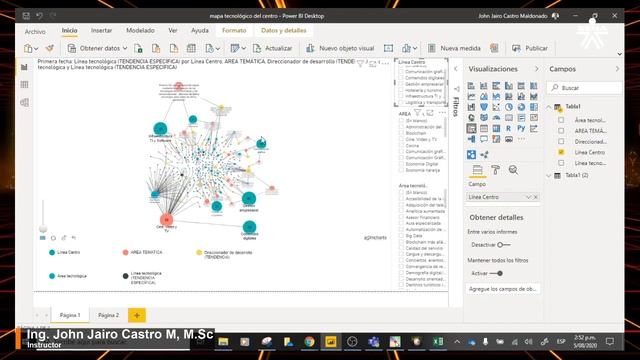Open the Fields pane of visualization
Viewport: 640px width, 360px height.
(477, 170)
